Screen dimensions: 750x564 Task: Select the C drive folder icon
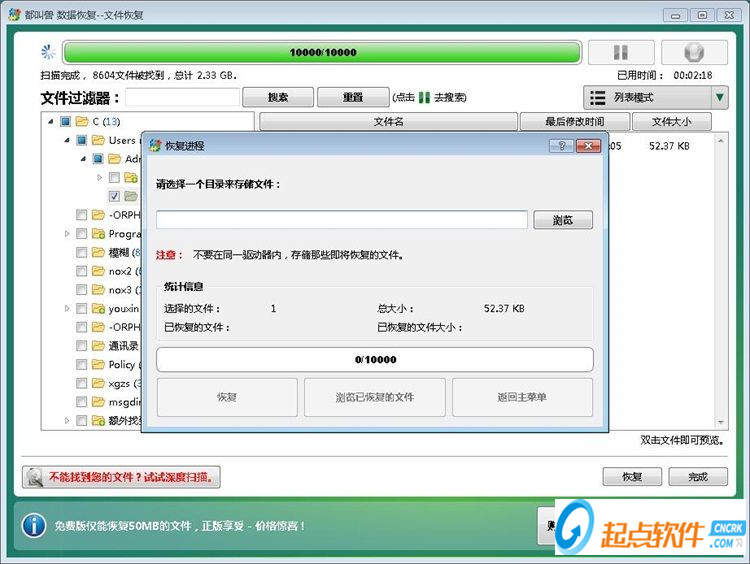coord(82,122)
